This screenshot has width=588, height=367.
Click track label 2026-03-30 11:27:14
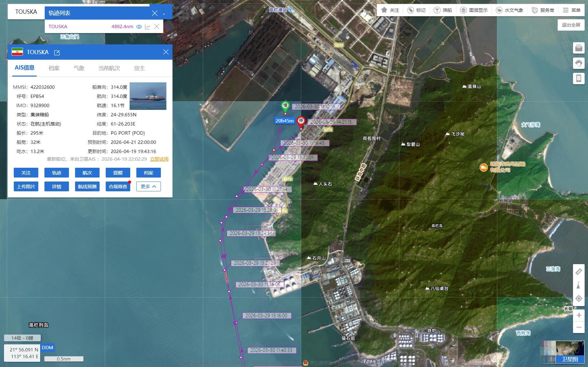(267, 189)
